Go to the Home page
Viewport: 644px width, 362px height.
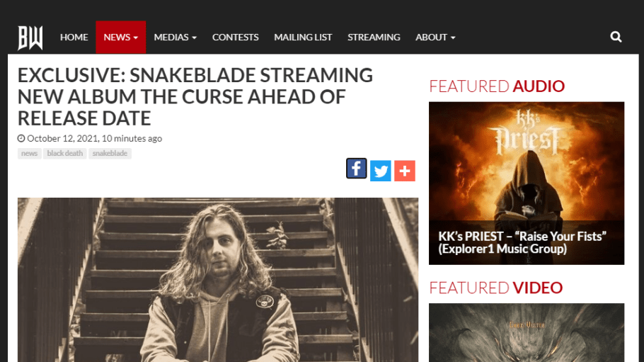(x=74, y=37)
